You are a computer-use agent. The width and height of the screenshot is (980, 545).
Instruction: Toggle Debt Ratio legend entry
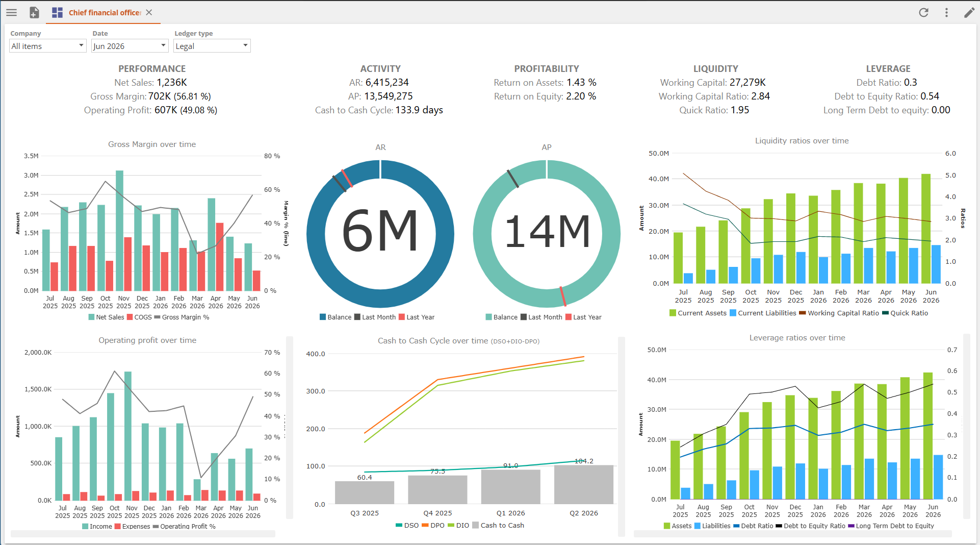pos(753,526)
